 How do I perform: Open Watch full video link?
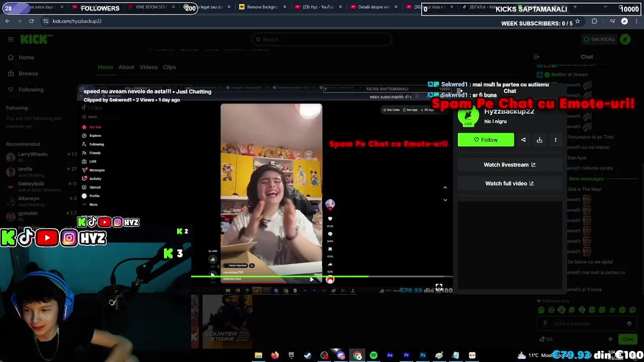(510, 184)
